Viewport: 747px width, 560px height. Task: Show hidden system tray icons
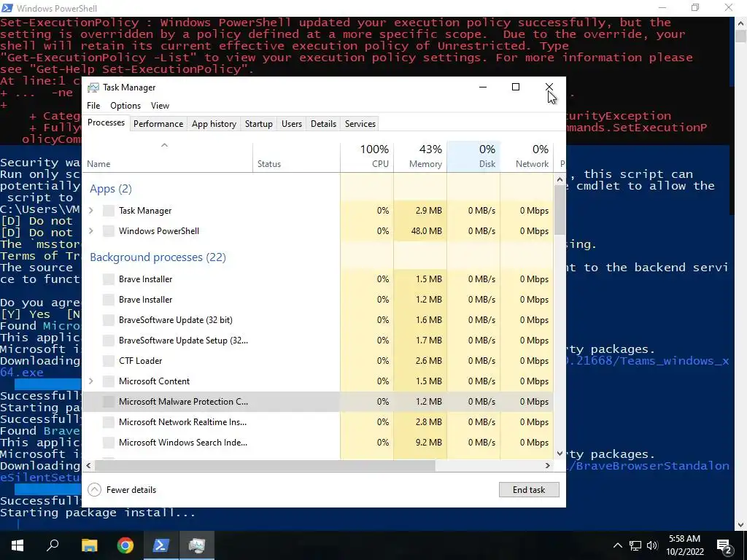617,545
